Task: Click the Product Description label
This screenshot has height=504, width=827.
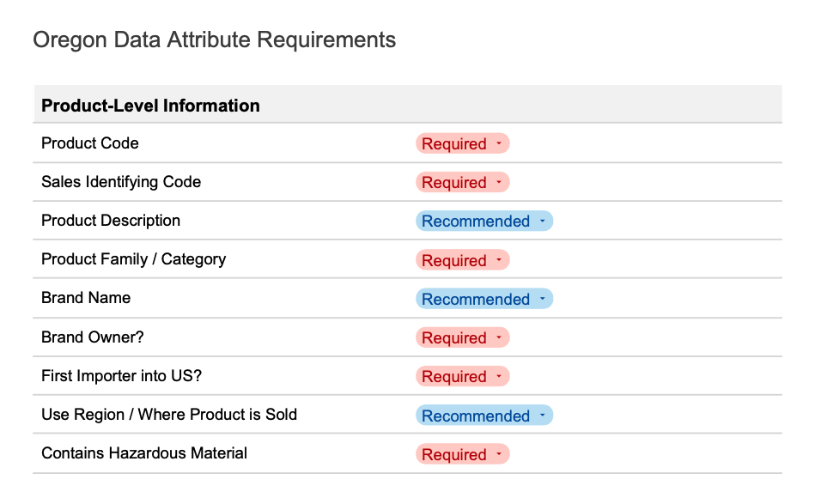Action: 111,221
